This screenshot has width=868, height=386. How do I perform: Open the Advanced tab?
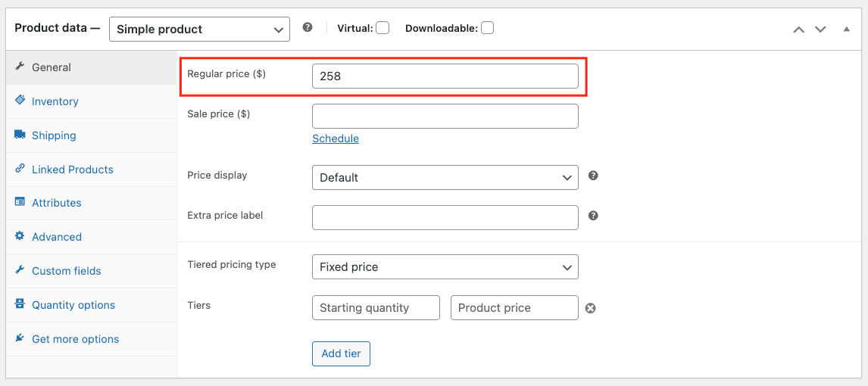click(x=92, y=237)
